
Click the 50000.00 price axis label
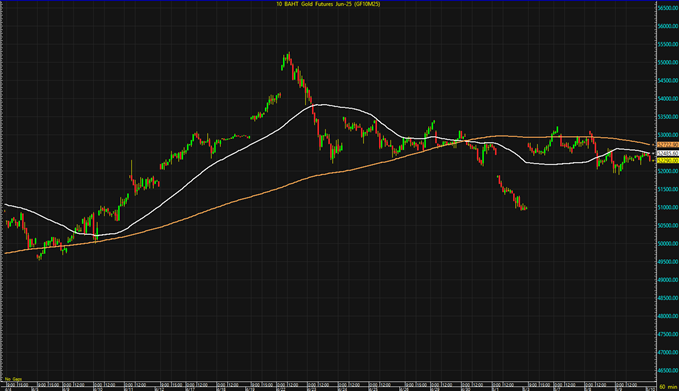[668, 244]
